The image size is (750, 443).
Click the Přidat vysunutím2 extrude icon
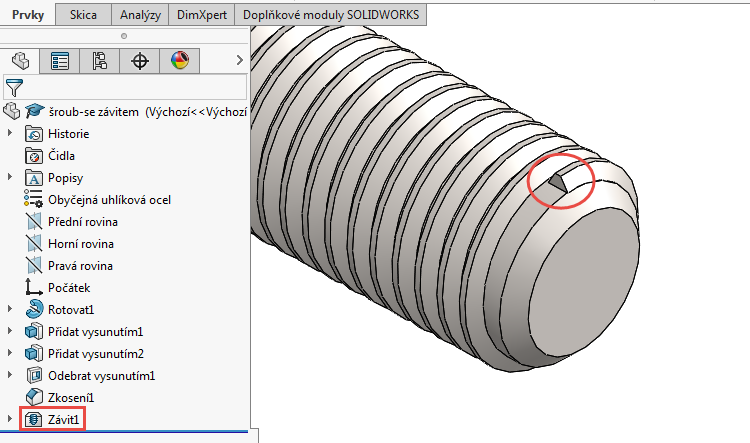(33, 353)
